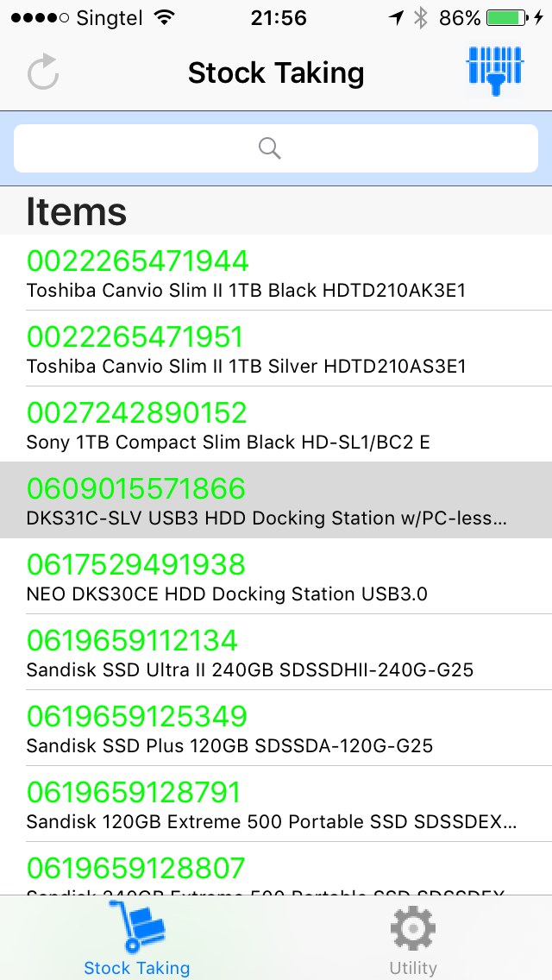The width and height of the screenshot is (552, 980).
Task: Select item barcode 0022265471944
Action: click(138, 261)
